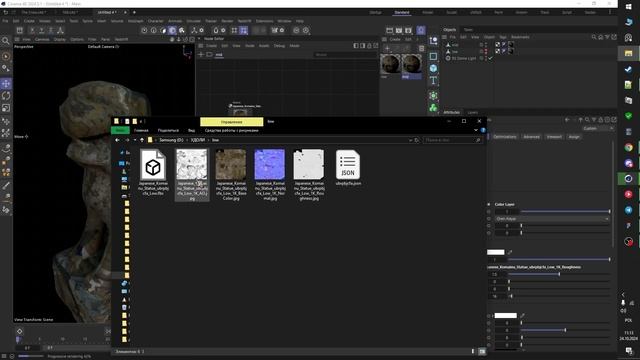The height and width of the screenshot is (360, 640).
Task: Open the green generator icon above the cloner
Action: pos(433,96)
